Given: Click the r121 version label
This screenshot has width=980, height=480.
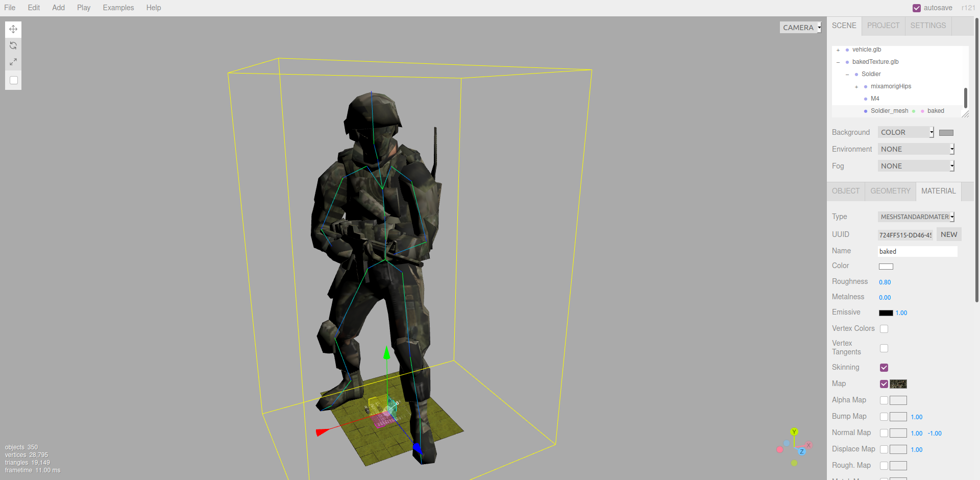Looking at the screenshot, I should click(x=969, y=8).
